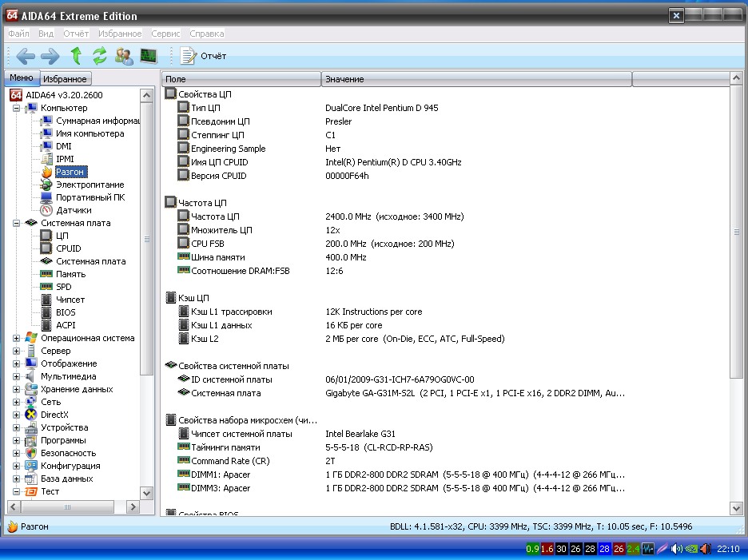Screen dimensions: 748x560
Task: Expand the Сервер node
Action: click(16, 351)
